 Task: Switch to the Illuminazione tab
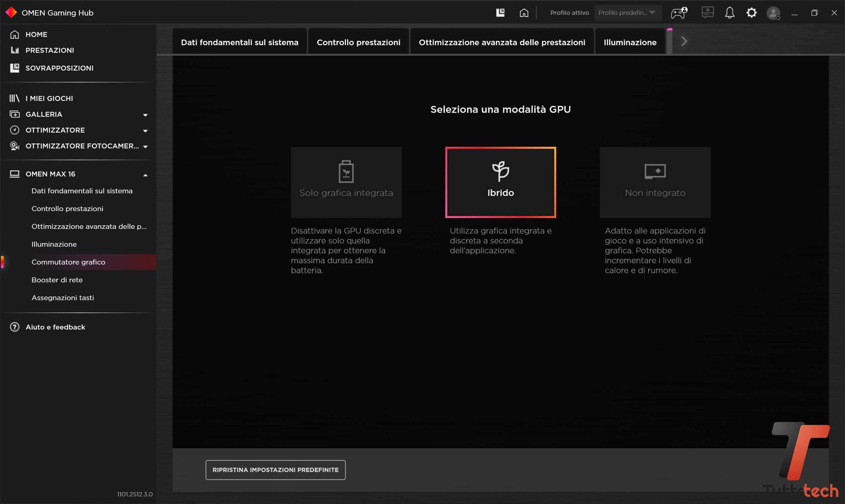pos(629,42)
